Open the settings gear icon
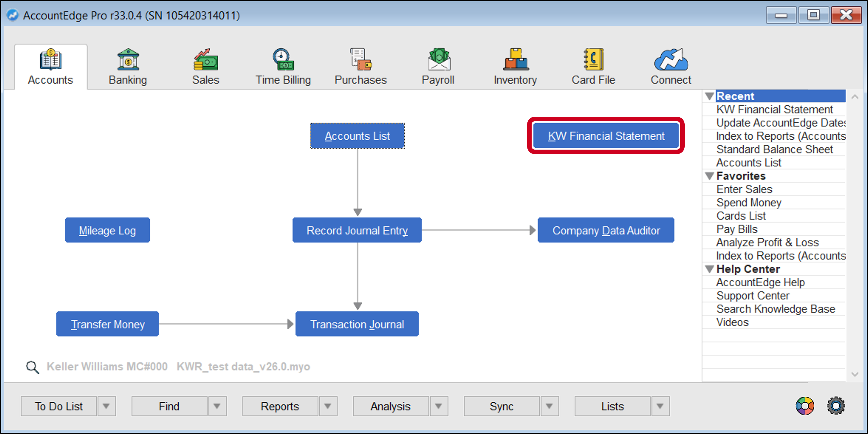This screenshot has width=868, height=434. tap(835, 406)
